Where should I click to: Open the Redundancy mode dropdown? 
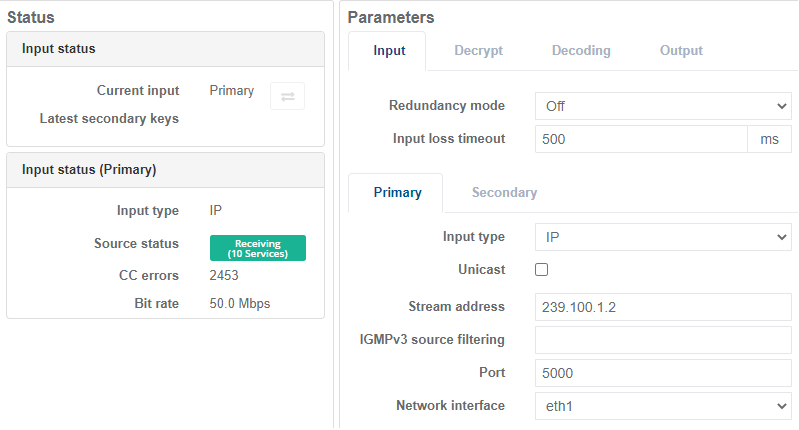coord(663,106)
